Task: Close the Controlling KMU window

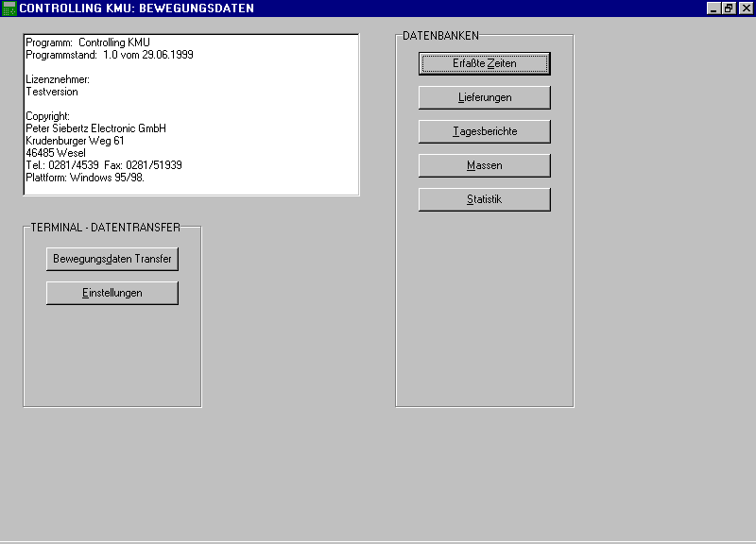Action: [x=745, y=8]
